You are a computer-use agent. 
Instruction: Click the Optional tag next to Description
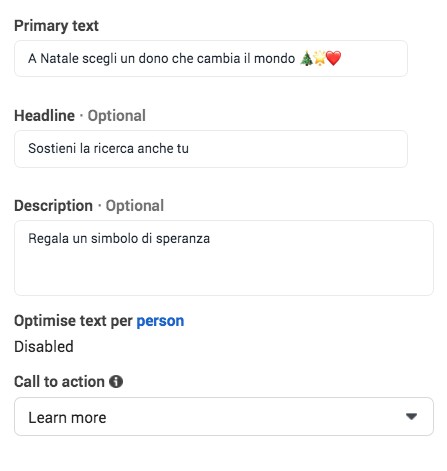coord(135,206)
